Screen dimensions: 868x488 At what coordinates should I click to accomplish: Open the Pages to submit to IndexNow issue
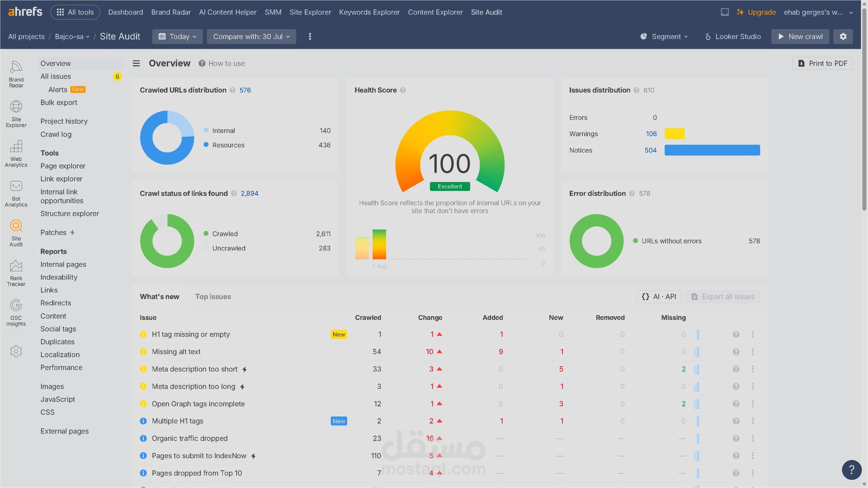[199, 456]
